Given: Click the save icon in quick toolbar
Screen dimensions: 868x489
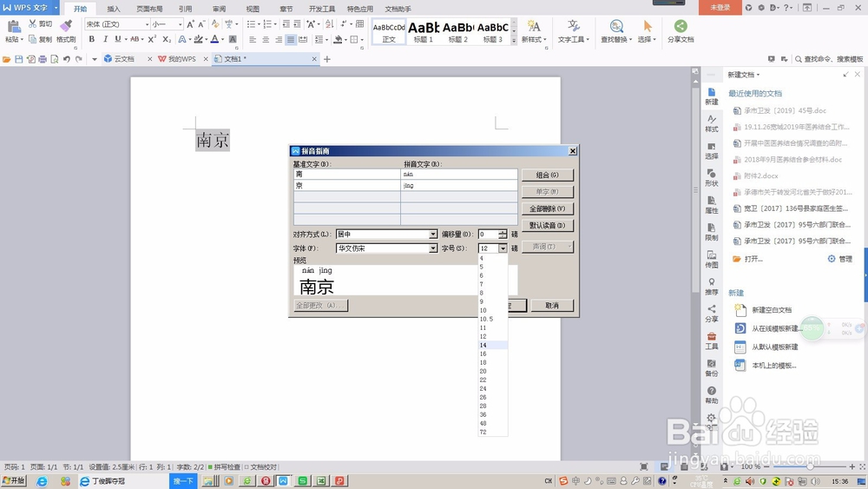Looking at the screenshot, I should pyautogui.click(x=19, y=59).
